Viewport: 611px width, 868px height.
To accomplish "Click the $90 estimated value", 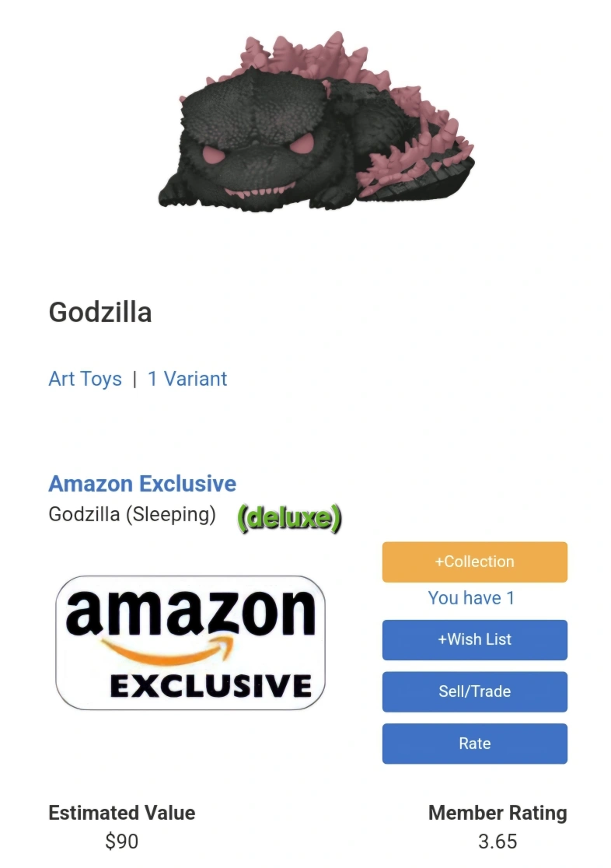I will 122,842.
